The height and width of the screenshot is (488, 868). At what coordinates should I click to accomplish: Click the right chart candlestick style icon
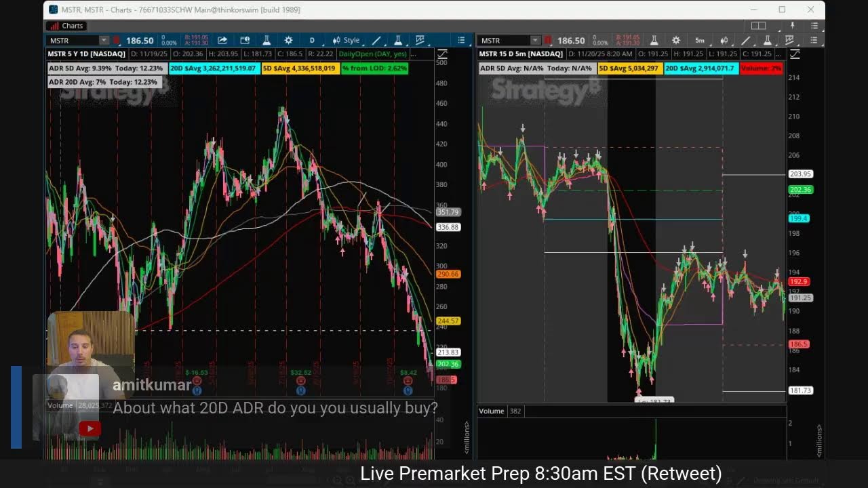pyautogui.click(x=724, y=41)
